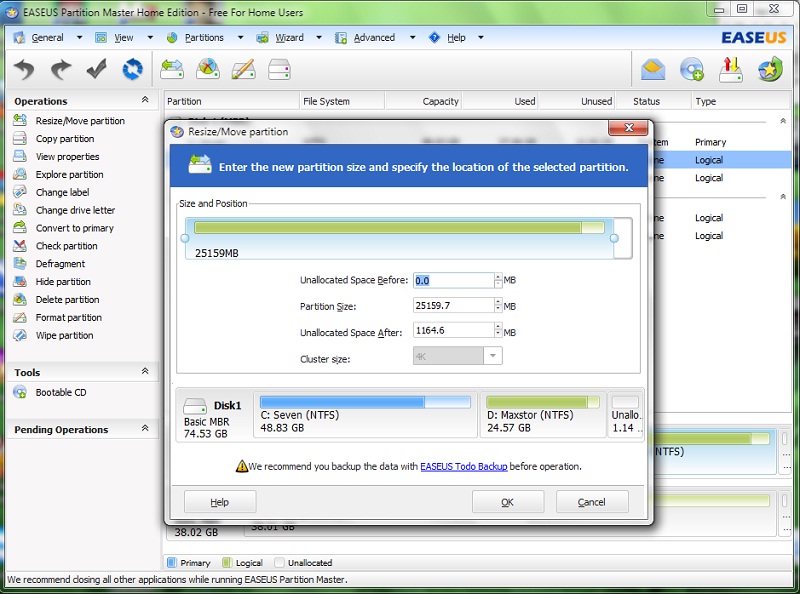The width and height of the screenshot is (800, 594).
Task: Close the Resize/Move partition dialog
Action: coord(629,128)
